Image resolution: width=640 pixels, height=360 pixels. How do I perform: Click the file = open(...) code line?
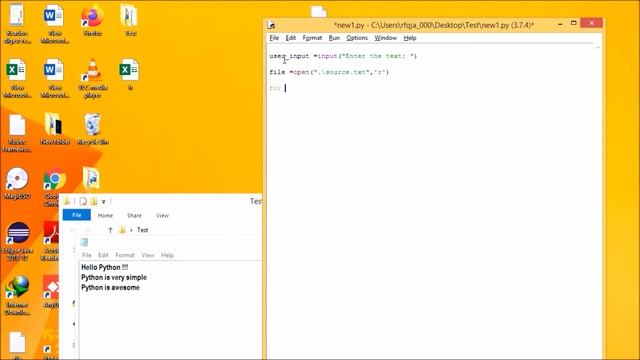(x=329, y=72)
